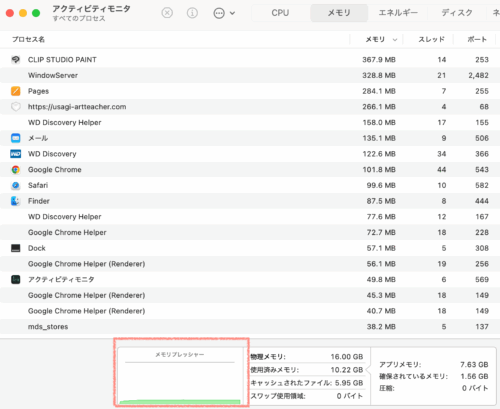Select the Safari process name

38,185
